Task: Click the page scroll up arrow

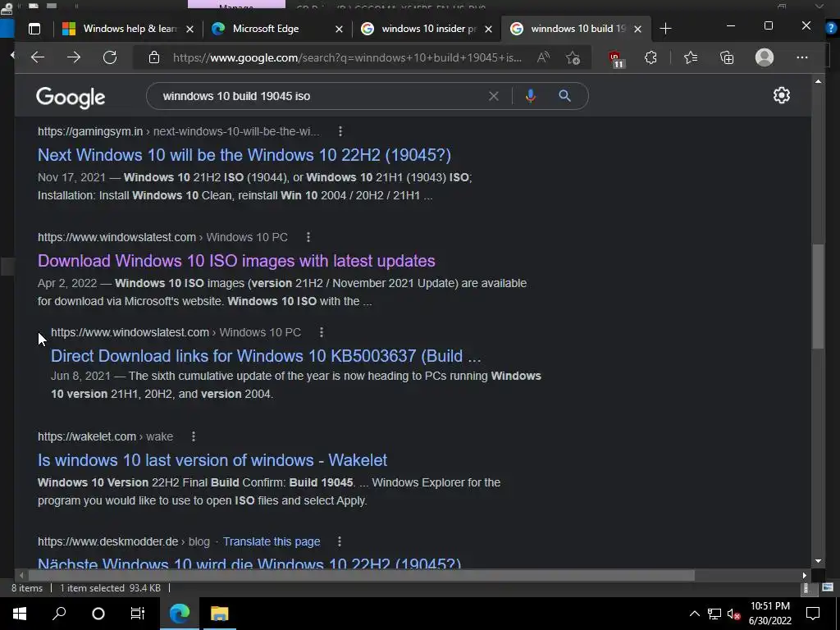Action: coord(818,81)
